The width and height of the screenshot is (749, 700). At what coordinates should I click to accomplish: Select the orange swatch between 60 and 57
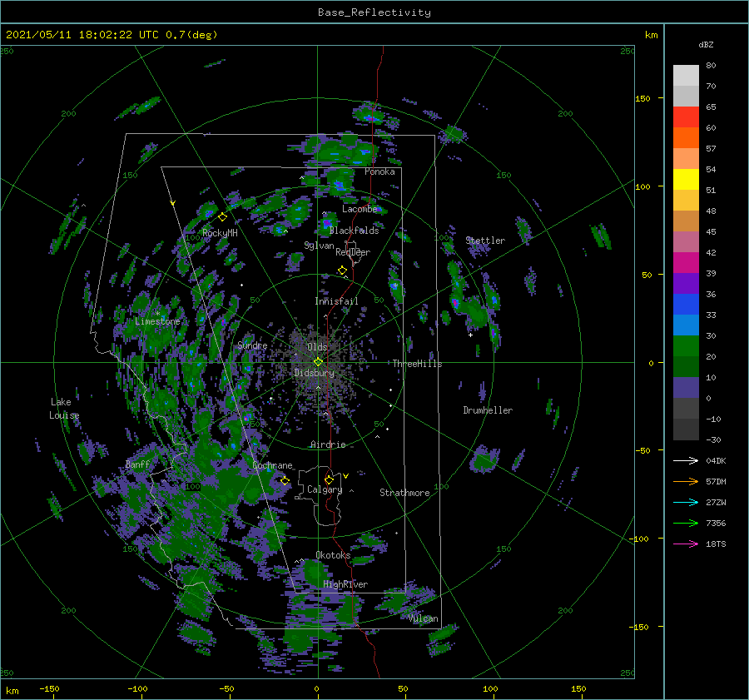(x=686, y=138)
